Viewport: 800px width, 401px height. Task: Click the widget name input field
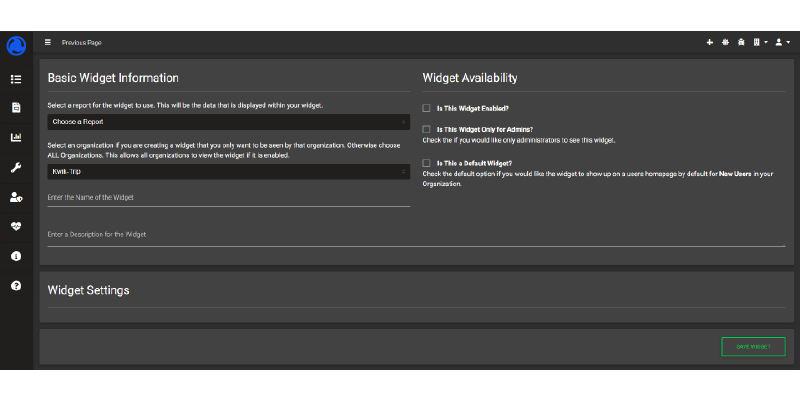coord(228,198)
